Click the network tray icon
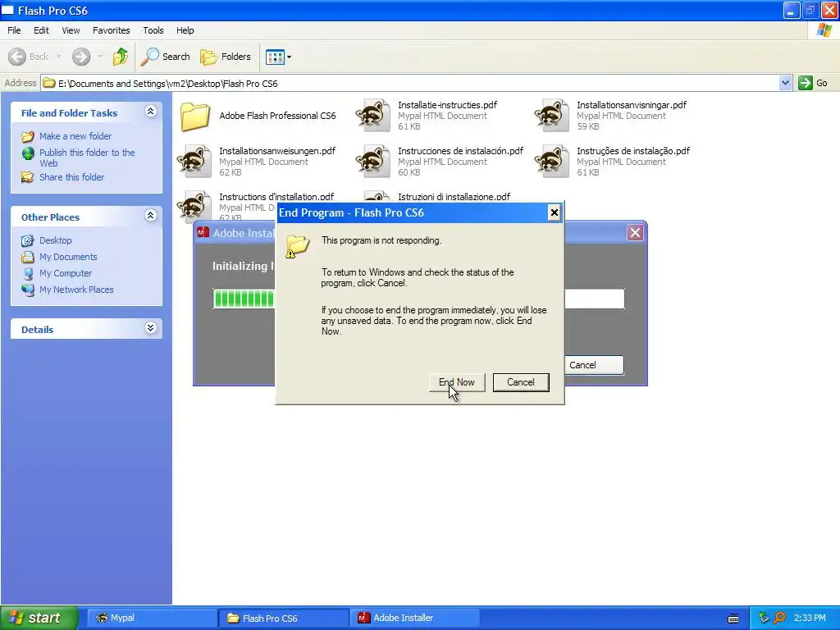Image resolution: width=840 pixels, height=630 pixels. pos(764,618)
